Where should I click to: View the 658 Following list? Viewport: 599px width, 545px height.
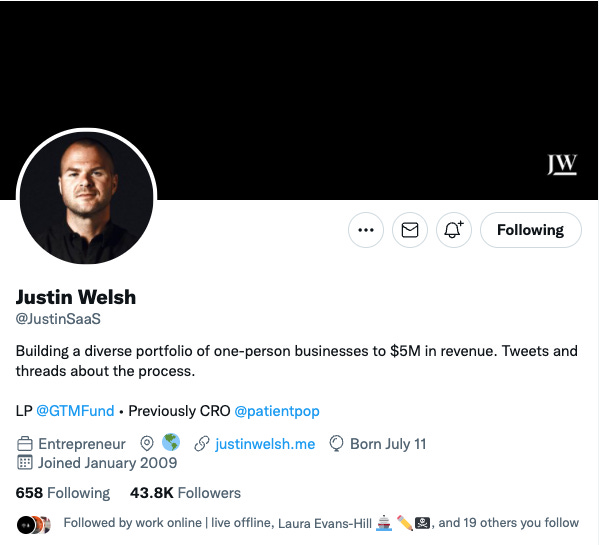click(x=63, y=493)
